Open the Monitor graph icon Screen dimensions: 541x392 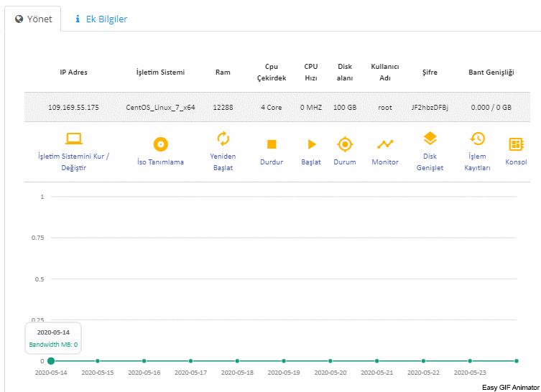tap(385, 144)
